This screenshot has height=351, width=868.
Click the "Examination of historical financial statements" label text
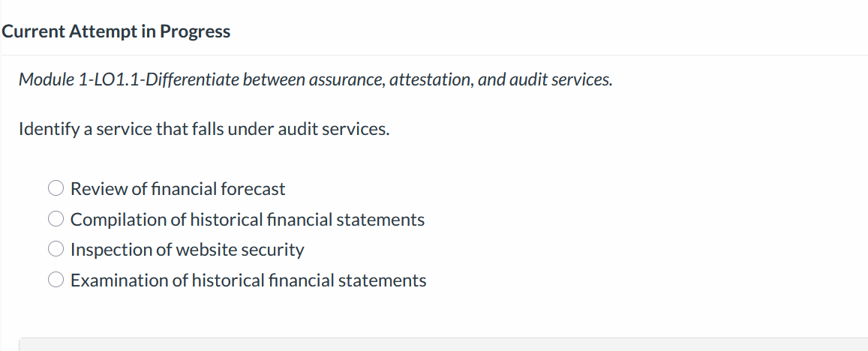pyautogui.click(x=248, y=280)
